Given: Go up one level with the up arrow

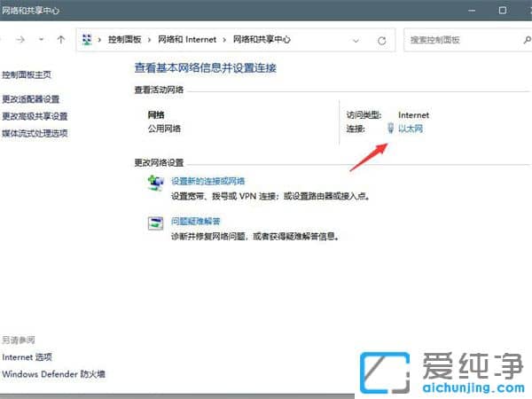Looking at the screenshot, I should tap(61, 40).
